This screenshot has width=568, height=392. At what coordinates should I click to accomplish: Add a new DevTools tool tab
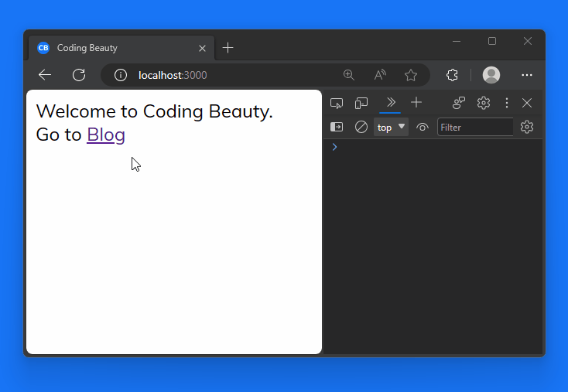(x=416, y=102)
